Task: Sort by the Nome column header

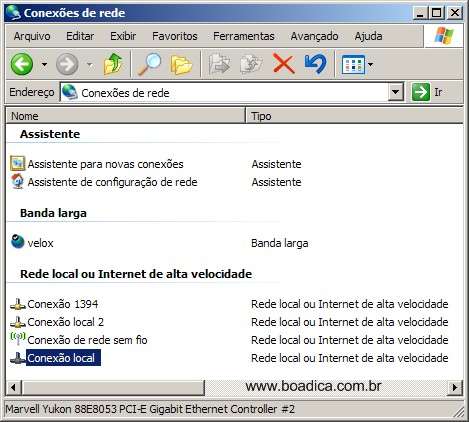Action: pos(125,116)
